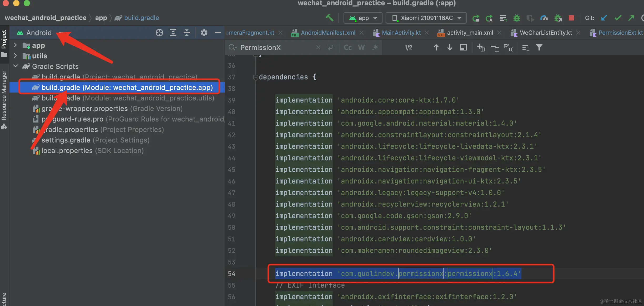
Task: Toggle Regex search option
Action: (x=375, y=47)
